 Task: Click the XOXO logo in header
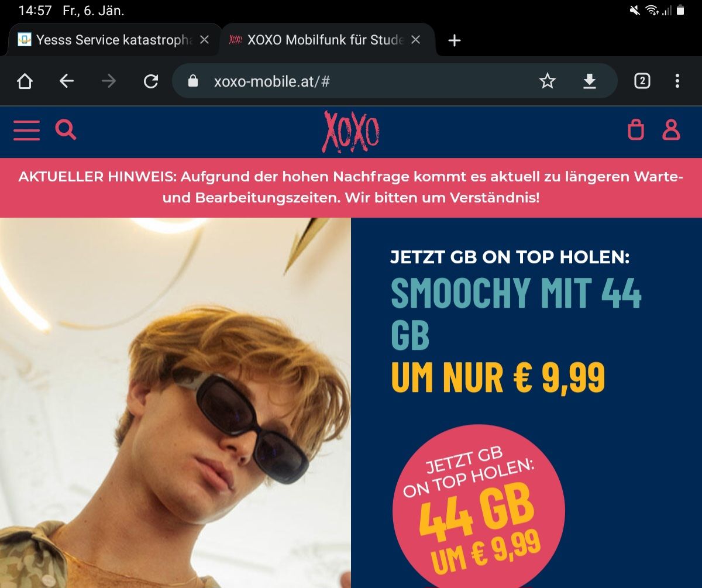[351, 132]
